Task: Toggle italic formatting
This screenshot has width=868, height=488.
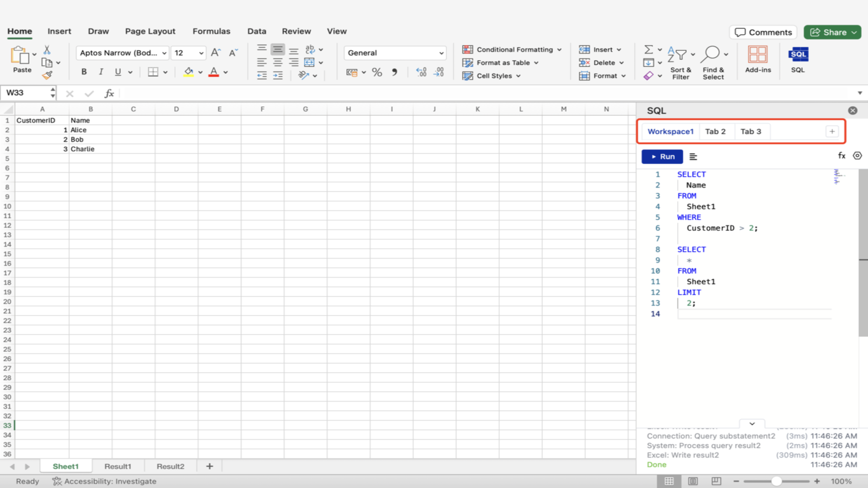Action: [x=100, y=72]
